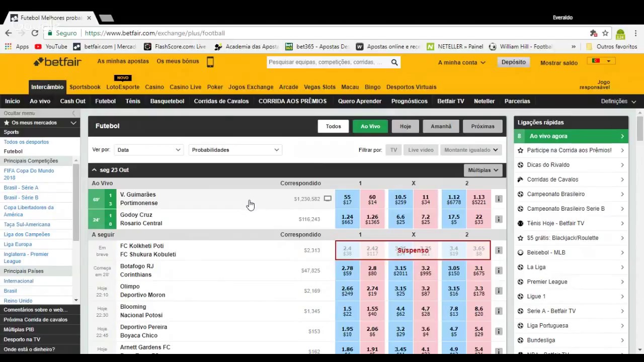
Task: Click star icon in Os meus mercados
Action: [x=7, y=123]
